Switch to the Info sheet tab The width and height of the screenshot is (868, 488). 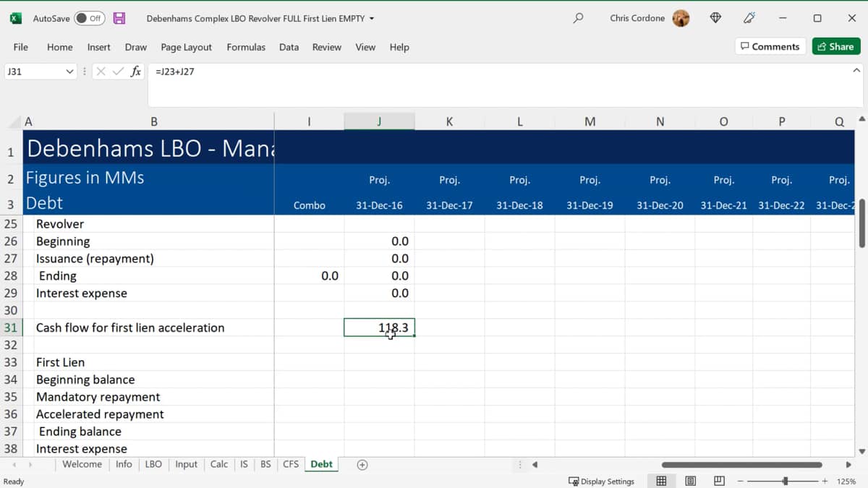[x=124, y=464]
